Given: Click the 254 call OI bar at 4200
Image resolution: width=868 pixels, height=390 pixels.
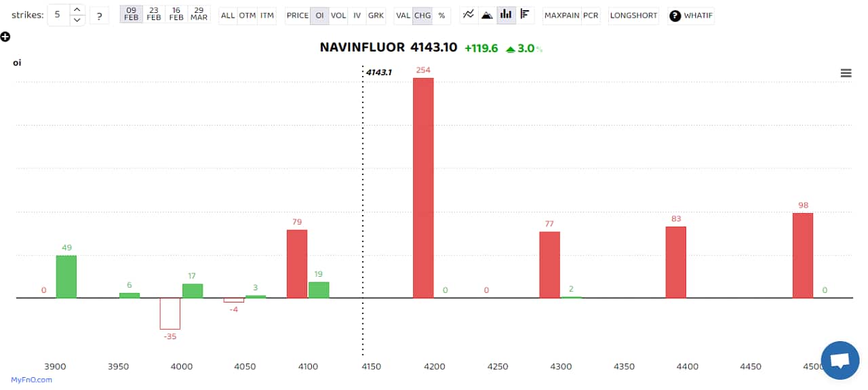Looking at the screenshot, I should (423, 188).
